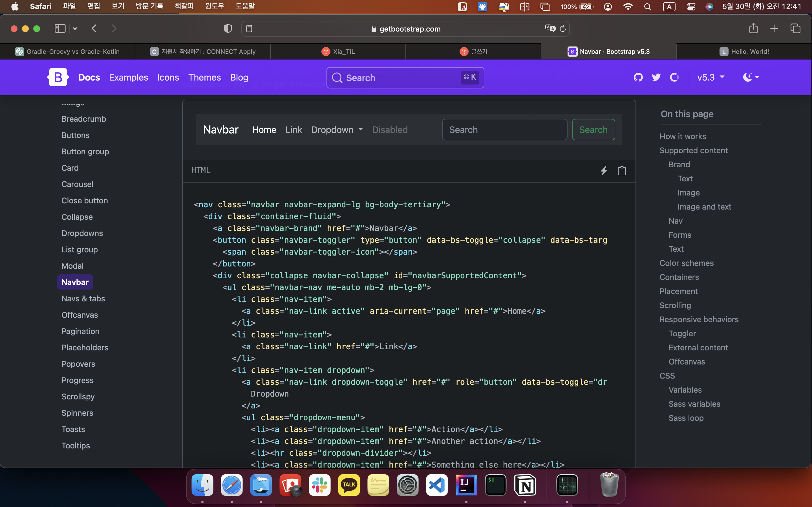The image size is (812, 507).
Task: Open example in StackBlitz lightning icon
Action: coord(604,171)
